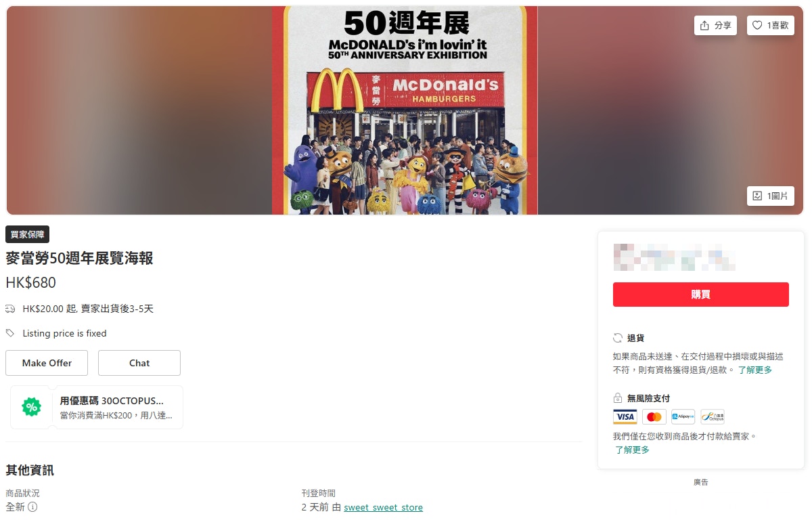Click the refresh icon beside 退貨
The height and width of the screenshot is (520, 812).
tap(617, 338)
